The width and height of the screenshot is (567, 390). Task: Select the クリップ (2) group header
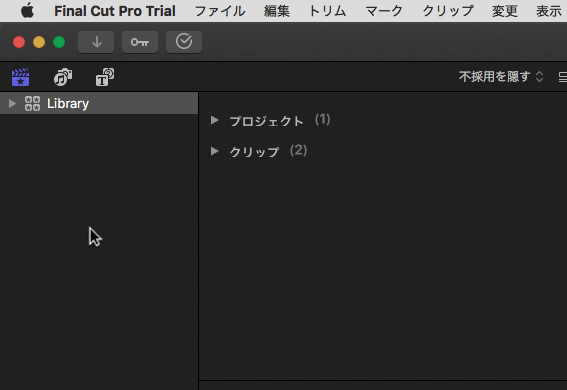[x=268, y=151]
